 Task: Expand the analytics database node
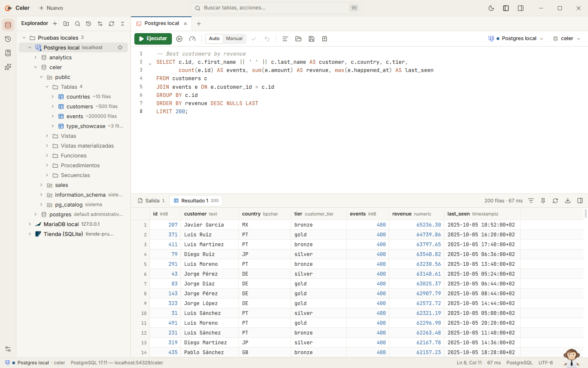click(x=36, y=58)
